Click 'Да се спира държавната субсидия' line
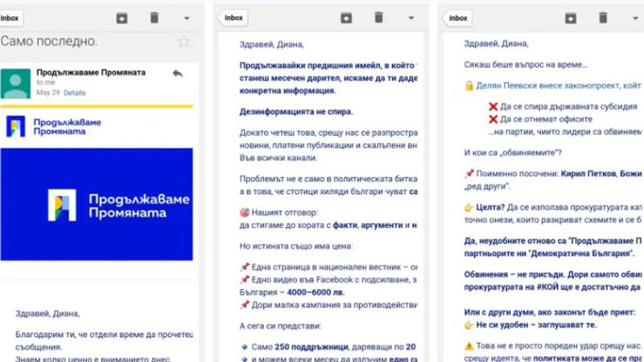The height and width of the screenshot is (362, 644). click(x=568, y=106)
